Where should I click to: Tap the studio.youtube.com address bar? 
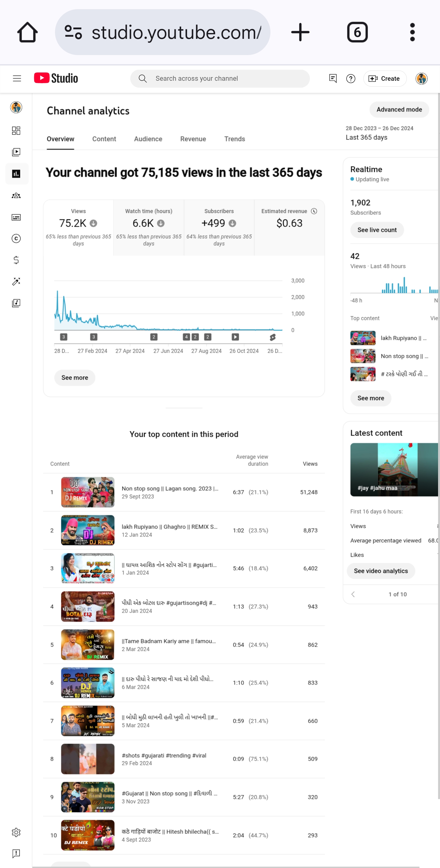(163, 32)
